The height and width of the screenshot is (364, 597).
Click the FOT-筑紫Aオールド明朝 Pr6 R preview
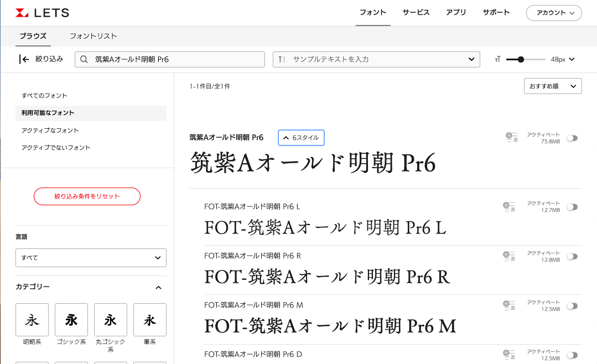[328, 277]
